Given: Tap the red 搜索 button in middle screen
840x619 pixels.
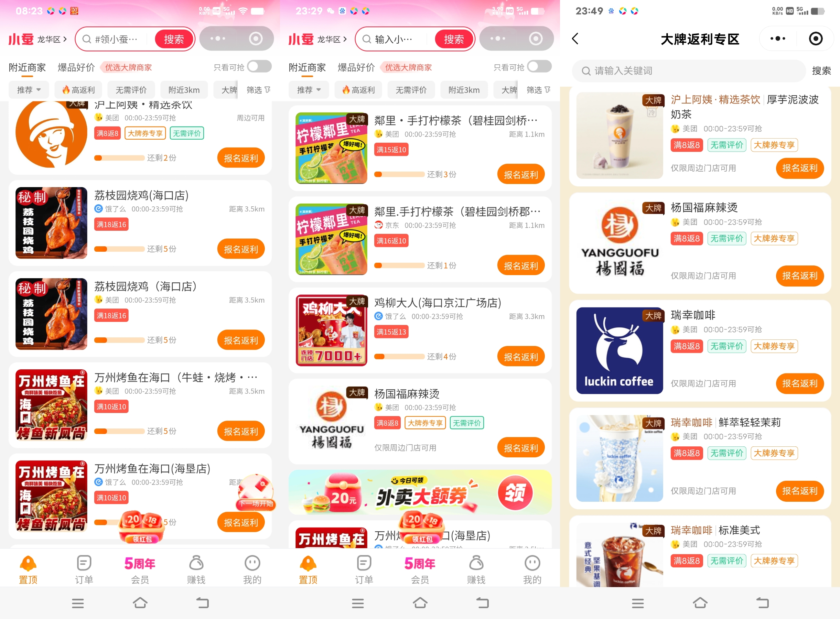Looking at the screenshot, I should coord(454,39).
